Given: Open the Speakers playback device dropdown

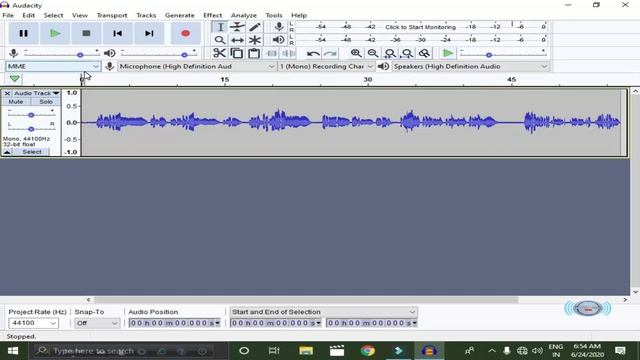Looking at the screenshot, I should [470, 66].
